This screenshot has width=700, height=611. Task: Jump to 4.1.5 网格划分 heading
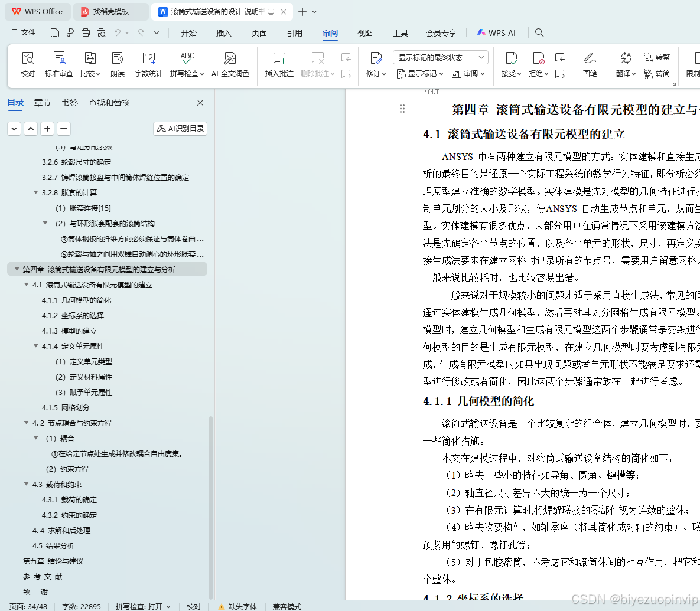(66, 408)
